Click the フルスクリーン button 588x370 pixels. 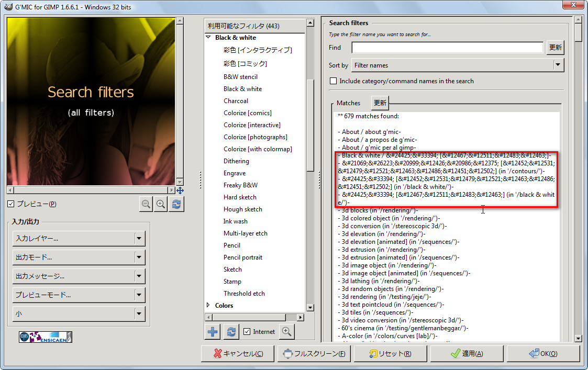(x=314, y=353)
